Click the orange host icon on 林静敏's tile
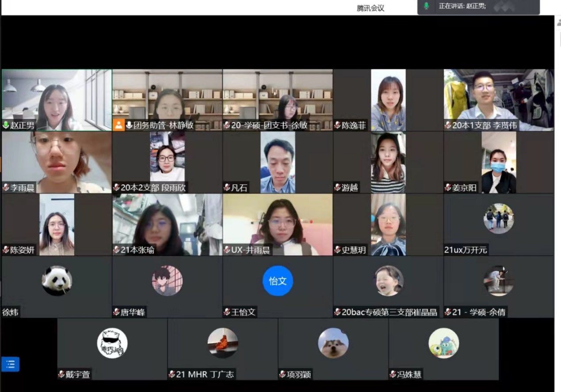Image resolution: width=561 pixels, height=392 pixels. [118, 125]
